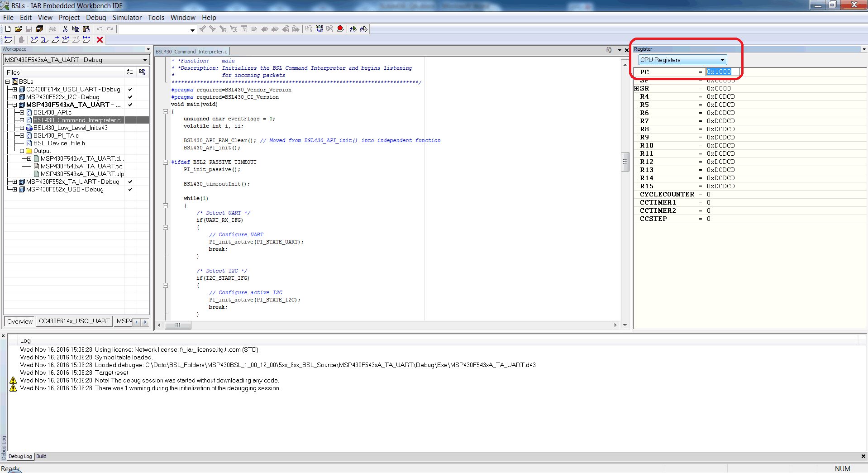The height and width of the screenshot is (473, 868).
Task: Collapse the MSP430F543xA_TA_UART project node
Action: pyautogui.click(x=14, y=105)
